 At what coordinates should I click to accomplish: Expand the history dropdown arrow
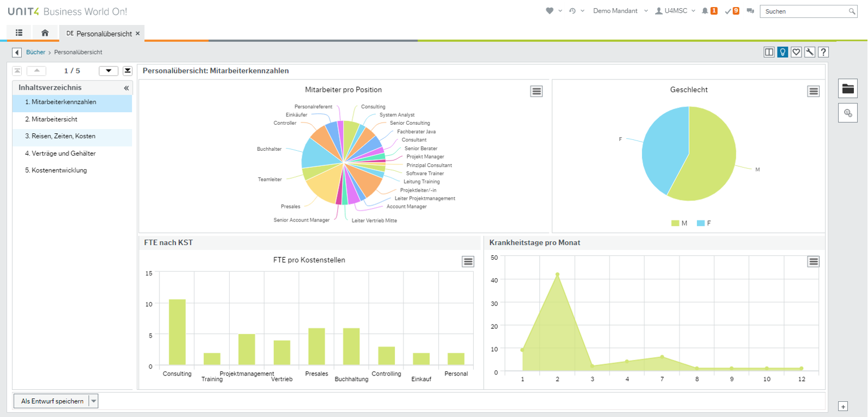(583, 11)
